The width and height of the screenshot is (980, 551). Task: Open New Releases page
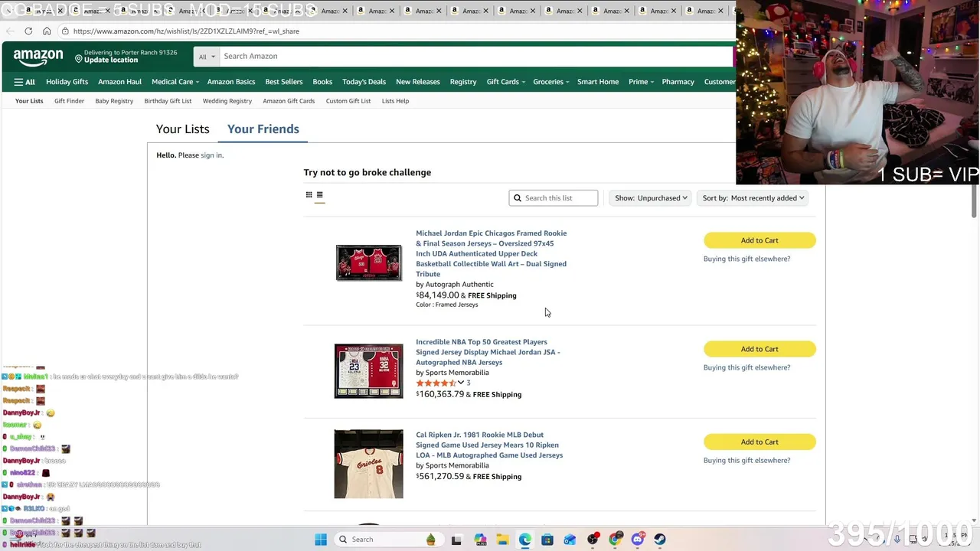418,82
